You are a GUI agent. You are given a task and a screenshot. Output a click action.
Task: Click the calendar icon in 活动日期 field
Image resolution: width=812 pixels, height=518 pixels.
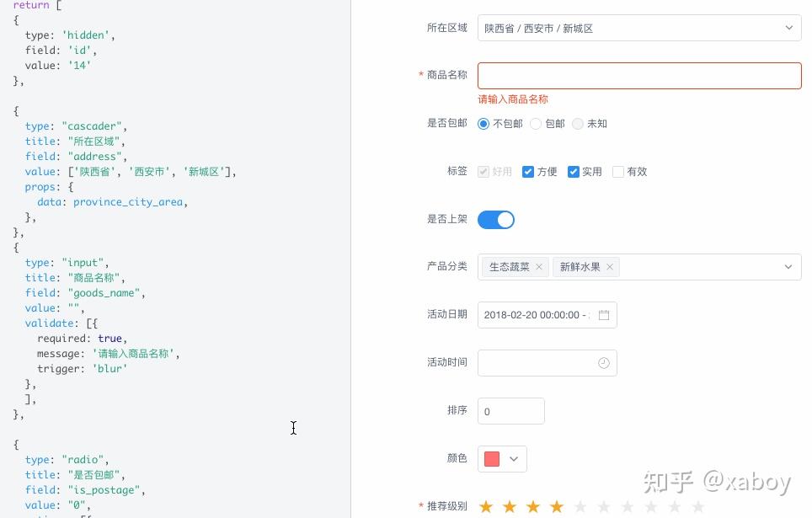point(604,314)
